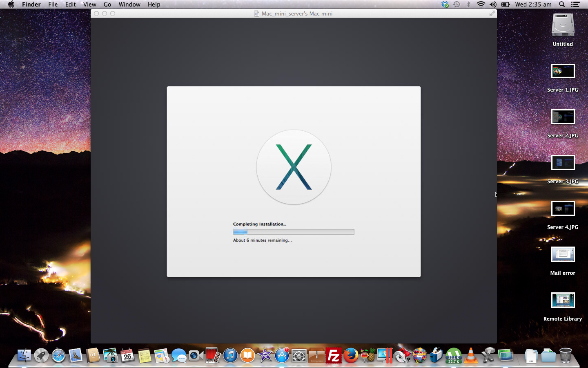Open iPhoto icon in Dock
588x368 pixels.
(110, 355)
